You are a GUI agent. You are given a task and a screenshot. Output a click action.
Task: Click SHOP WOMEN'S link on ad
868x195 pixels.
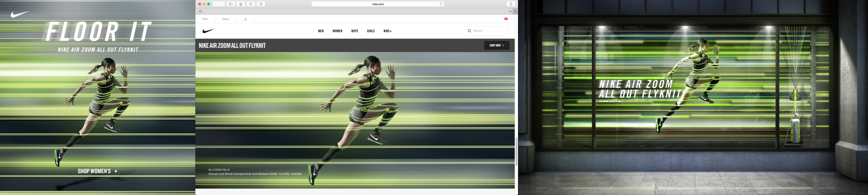point(97,171)
